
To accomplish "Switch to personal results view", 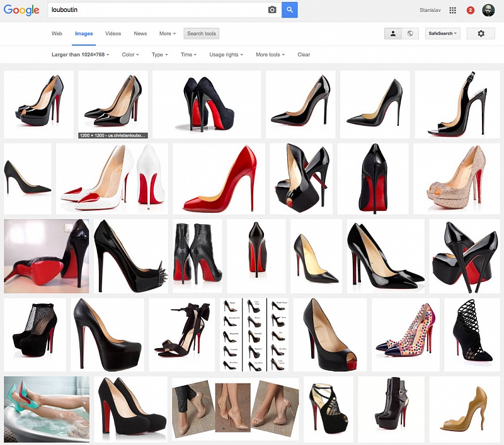I will [x=393, y=33].
